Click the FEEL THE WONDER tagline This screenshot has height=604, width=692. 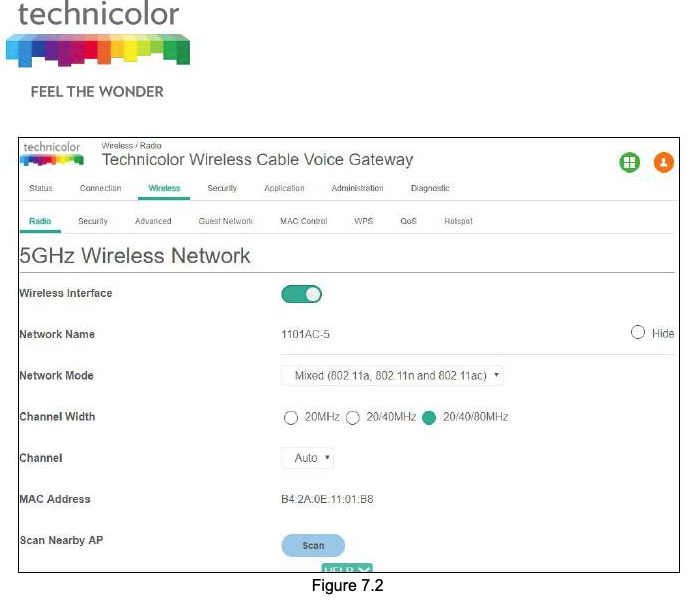tap(97, 92)
